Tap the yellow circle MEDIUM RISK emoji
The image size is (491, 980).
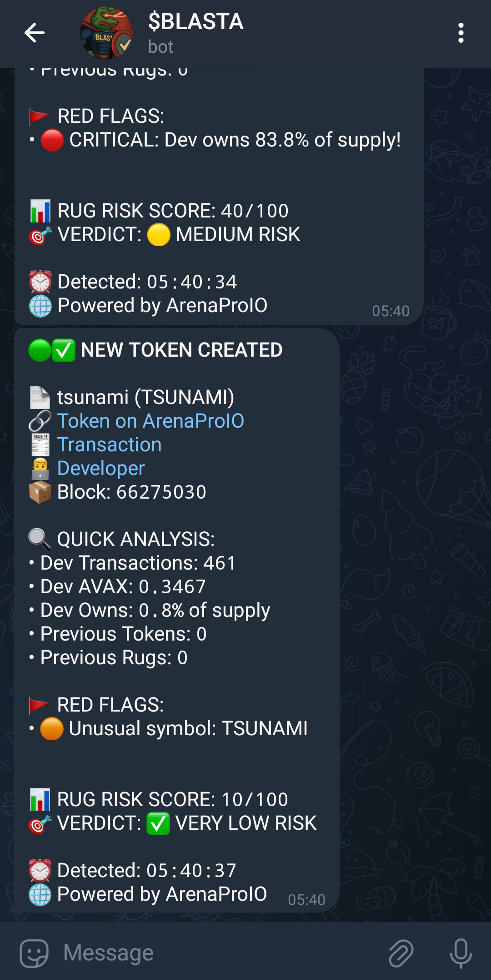[159, 235]
